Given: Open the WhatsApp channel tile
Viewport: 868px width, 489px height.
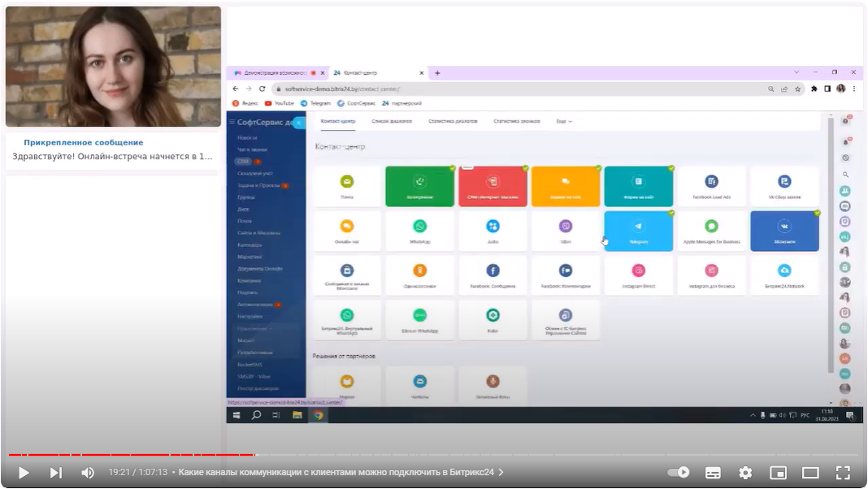Looking at the screenshot, I should [x=419, y=231].
